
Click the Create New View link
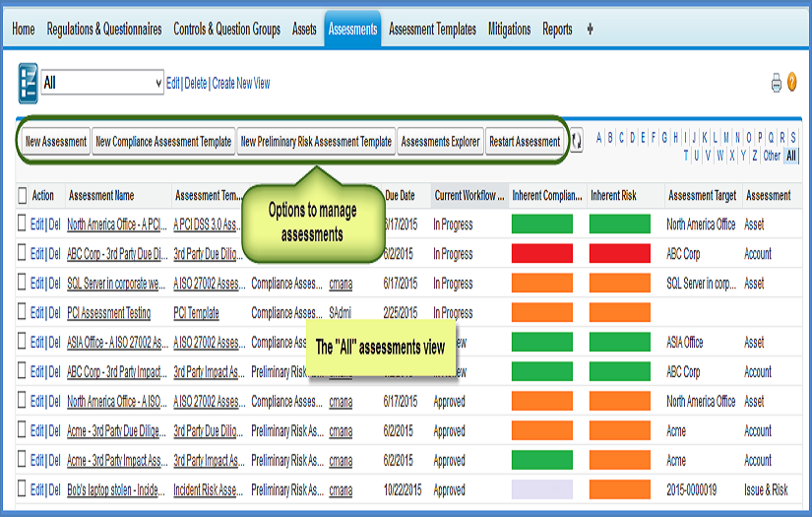tap(241, 83)
